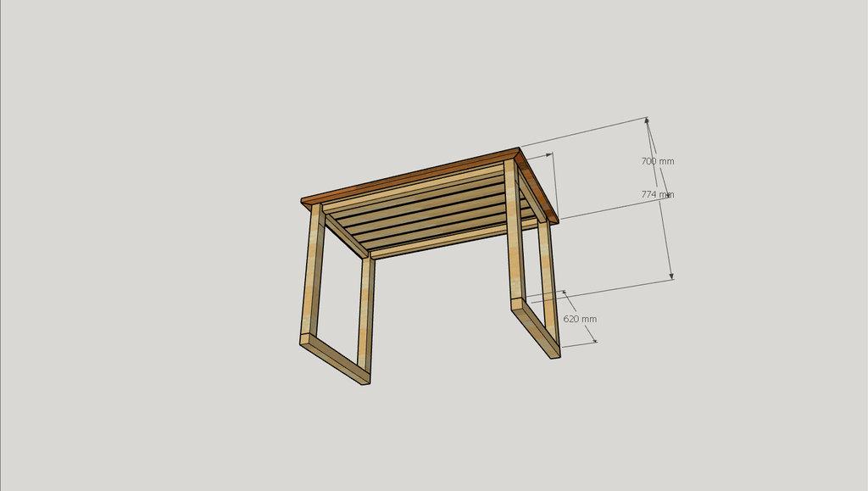Screen dimensions: 868x491
Task: Select the 774 mm dimension label
Action: (x=658, y=194)
